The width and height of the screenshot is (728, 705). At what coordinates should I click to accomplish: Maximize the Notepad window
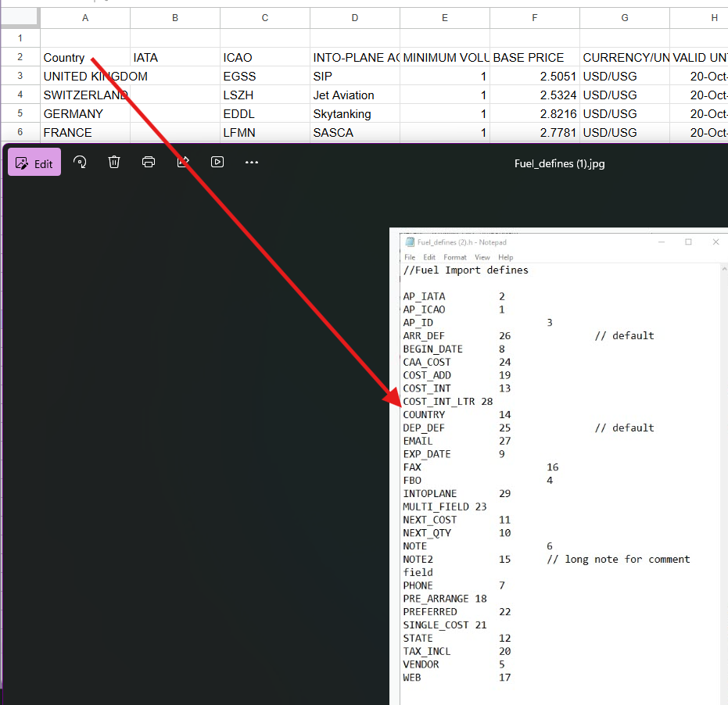[688, 242]
